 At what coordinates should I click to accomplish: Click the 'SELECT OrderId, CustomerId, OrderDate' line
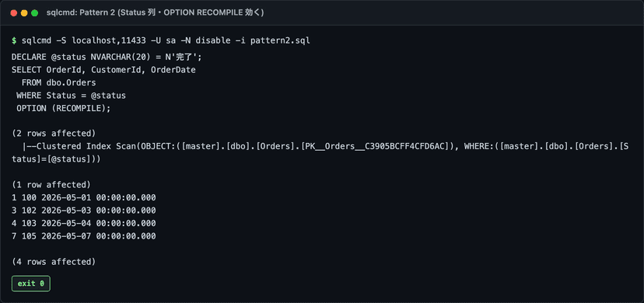click(x=103, y=70)
